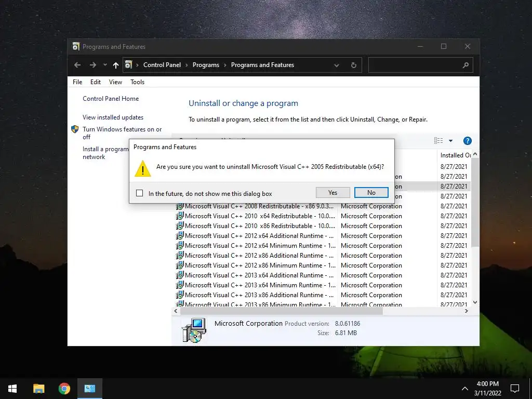The width and height of the screenshot is (532, 399).
Task: Select Visual C++ 2012 x86 Minimum Runtime
Action: point(323,265)
